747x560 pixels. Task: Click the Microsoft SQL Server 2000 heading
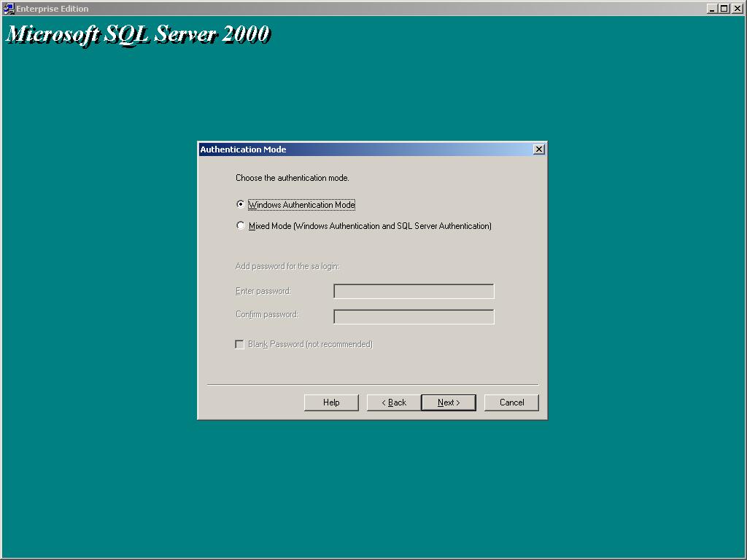pyautogui.click(x=138, y=35)
